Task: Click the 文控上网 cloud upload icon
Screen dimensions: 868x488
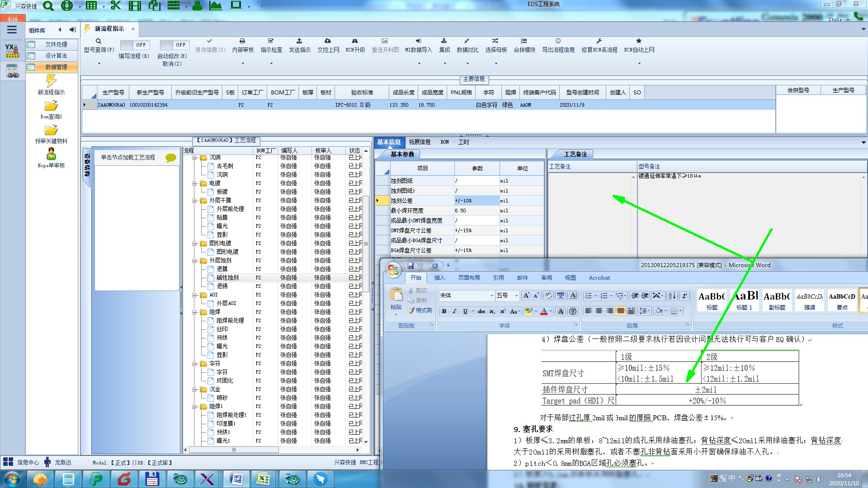Action: click(328, 41)
